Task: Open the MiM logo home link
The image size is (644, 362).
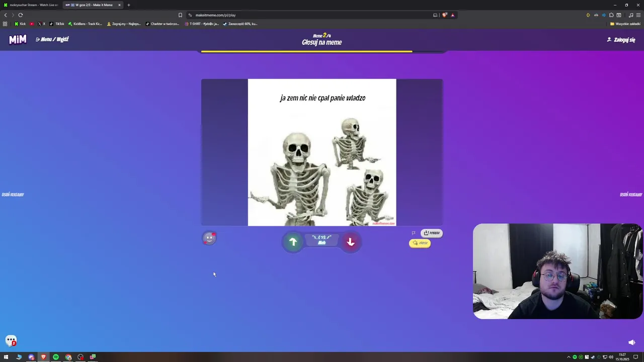Action: [18, 39]
